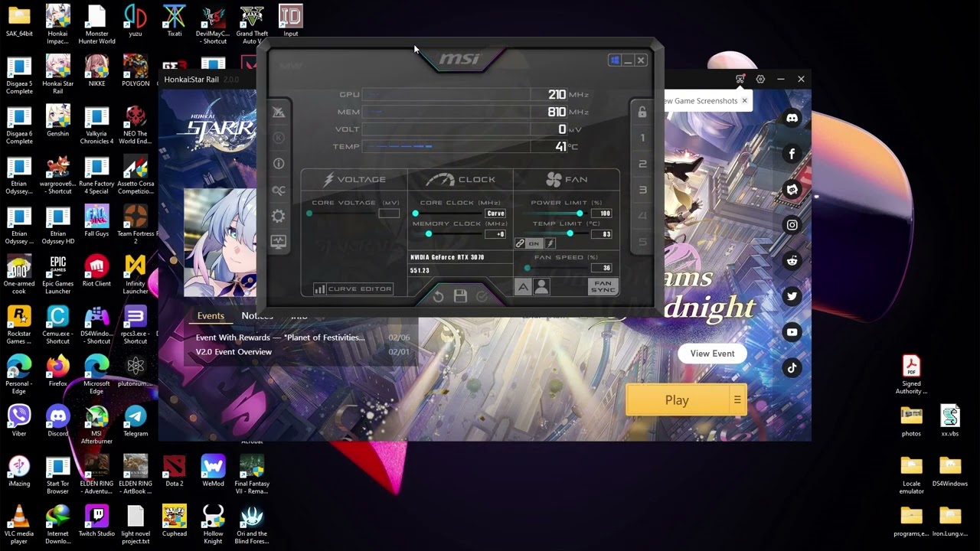980x551 pixels.
Task: Select the Hollow Knight desktop shortcut
Action: pos(213,526)
